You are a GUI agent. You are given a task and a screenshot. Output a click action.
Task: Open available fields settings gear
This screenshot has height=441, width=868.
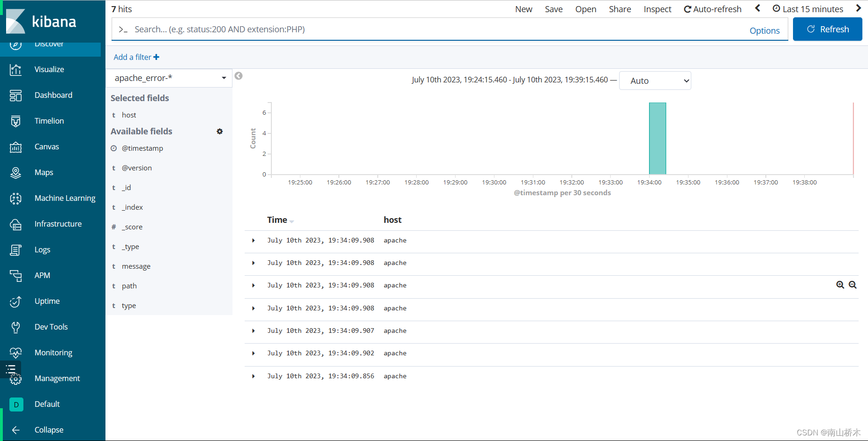(x=219, y=132)
